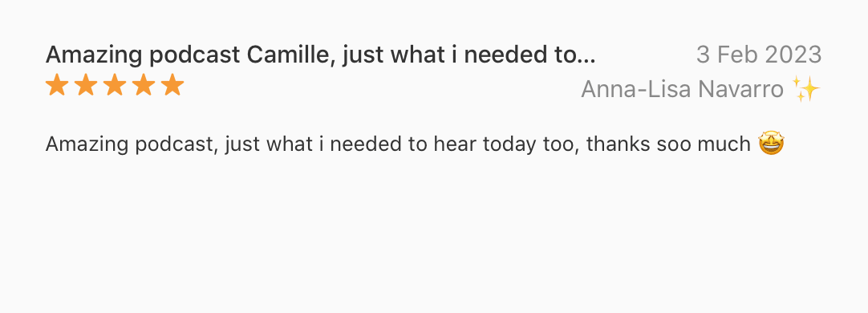Click the phrase thanks soo much
The image size is (868, 313).
pyautogui.click(x=668, y=144)
